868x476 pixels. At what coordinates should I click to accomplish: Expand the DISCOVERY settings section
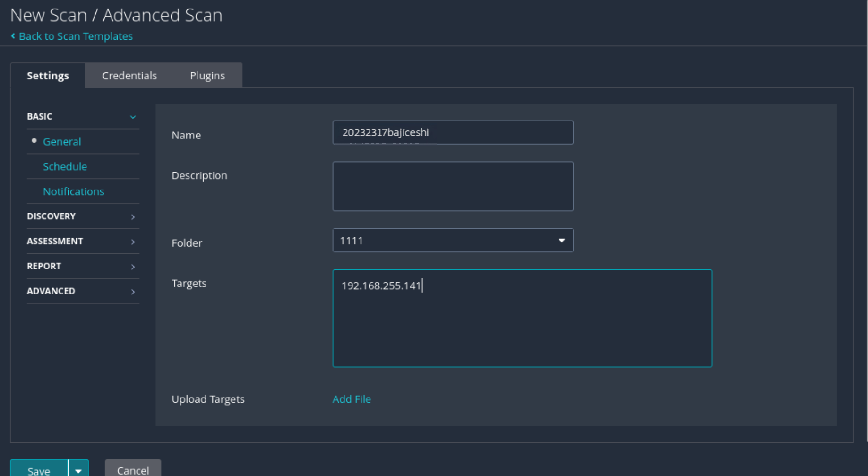pyautogui.click(x=133, y=216)
